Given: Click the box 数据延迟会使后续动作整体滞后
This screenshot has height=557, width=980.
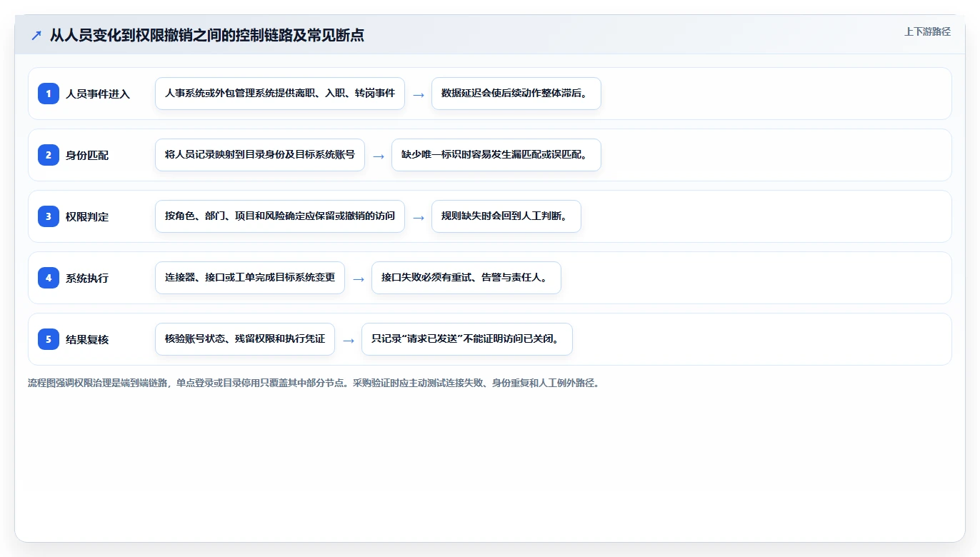Looking at the screenshot, I should point(516,94).
